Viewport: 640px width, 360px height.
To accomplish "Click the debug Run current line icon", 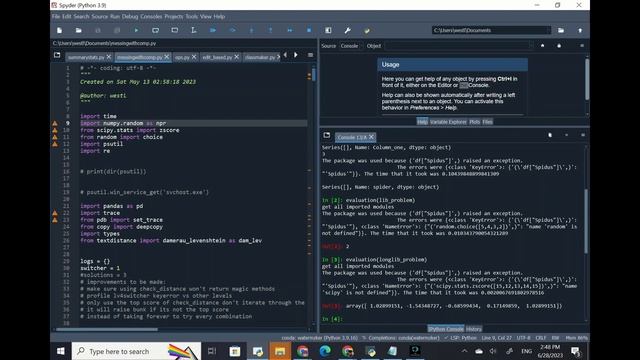I will [232, 30].
